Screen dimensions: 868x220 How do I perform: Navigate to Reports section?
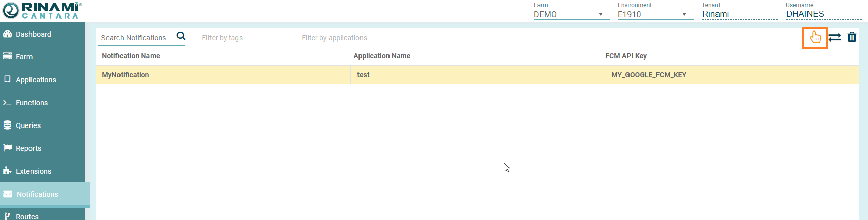[x=28, y=148]
